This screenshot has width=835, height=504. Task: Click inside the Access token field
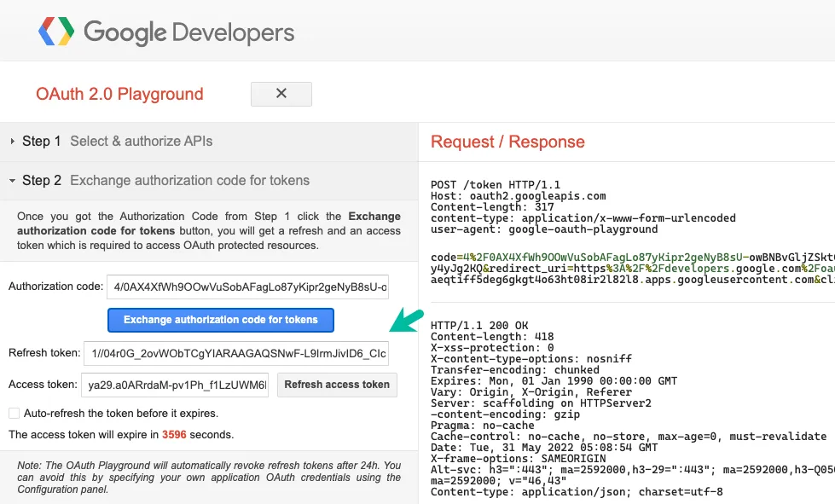coord(177,385)
